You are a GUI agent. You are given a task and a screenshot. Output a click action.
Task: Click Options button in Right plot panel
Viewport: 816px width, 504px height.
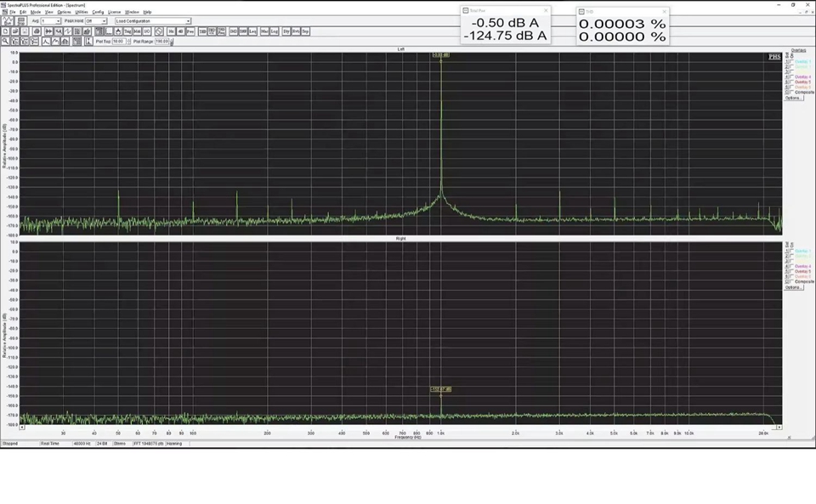[792, 287]
